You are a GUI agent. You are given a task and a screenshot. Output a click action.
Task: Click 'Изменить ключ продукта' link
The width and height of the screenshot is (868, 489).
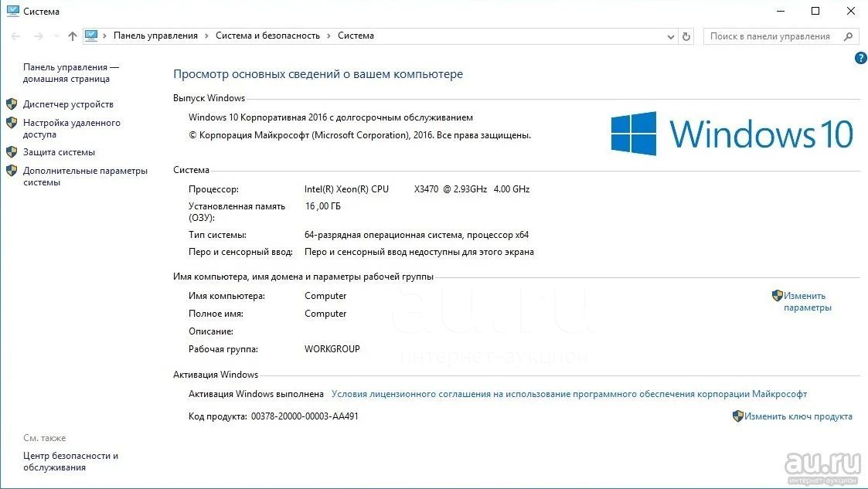click(798, 416)
